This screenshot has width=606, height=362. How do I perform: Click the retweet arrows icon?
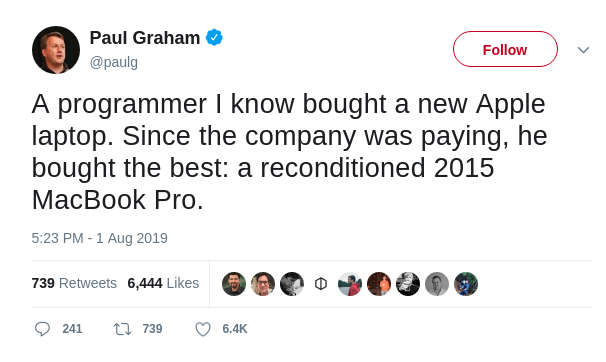[123, 329]
